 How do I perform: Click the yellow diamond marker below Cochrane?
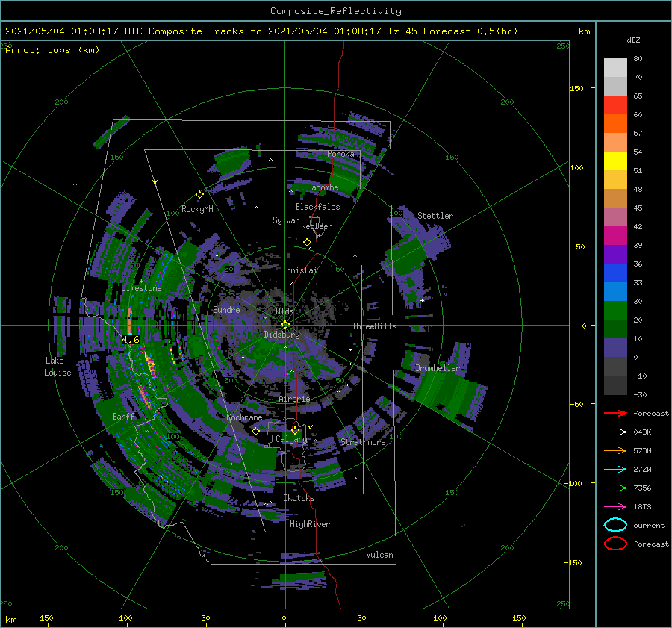point(255,432)
